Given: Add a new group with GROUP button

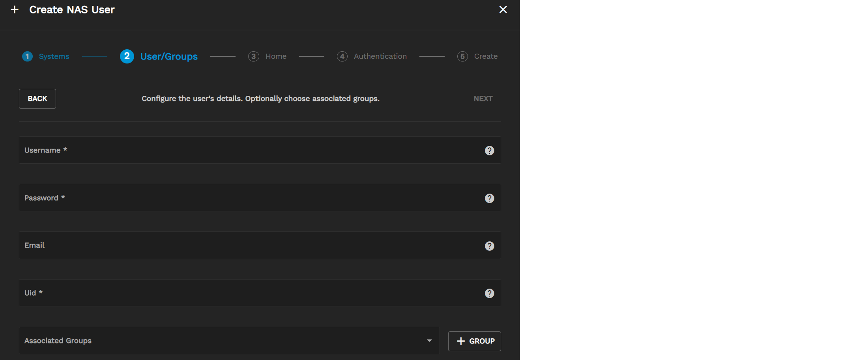Looking at the screenshot, I should coord(475,341).
